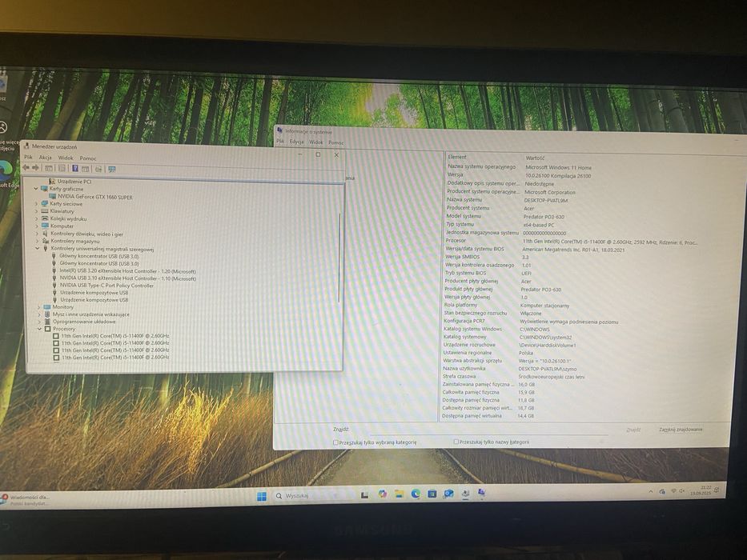Open Plik menu in Informacje o systemie
The height and width of the screenshot is (560, 747).
(280, 141)
